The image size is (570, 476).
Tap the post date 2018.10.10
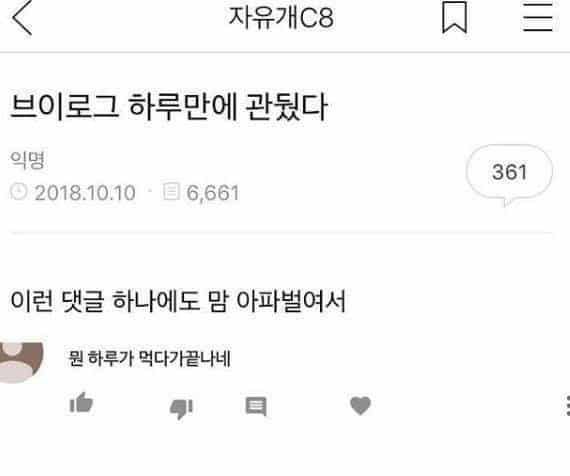tap(85, 192)
